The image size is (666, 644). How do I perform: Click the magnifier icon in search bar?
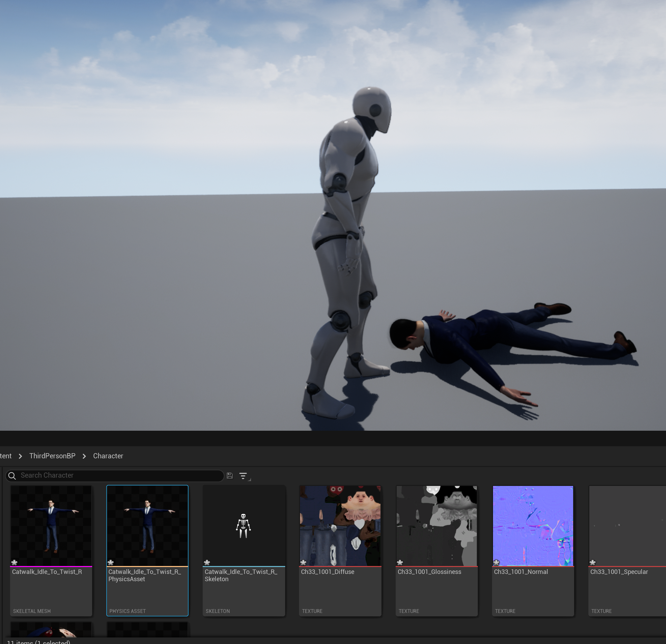(12, 476)
